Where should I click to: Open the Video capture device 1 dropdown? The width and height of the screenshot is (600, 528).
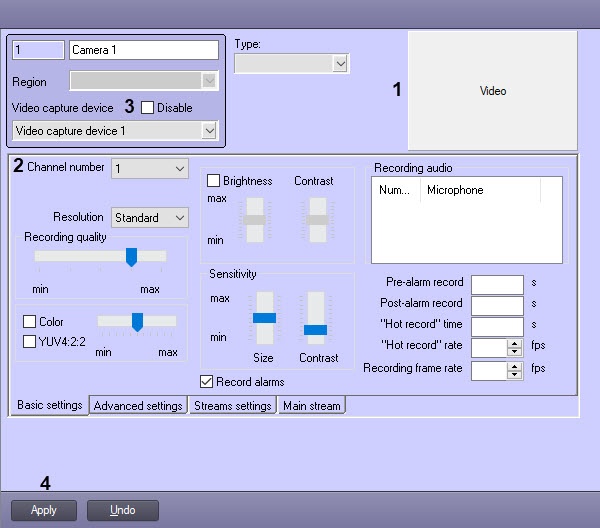pos(208,131)
